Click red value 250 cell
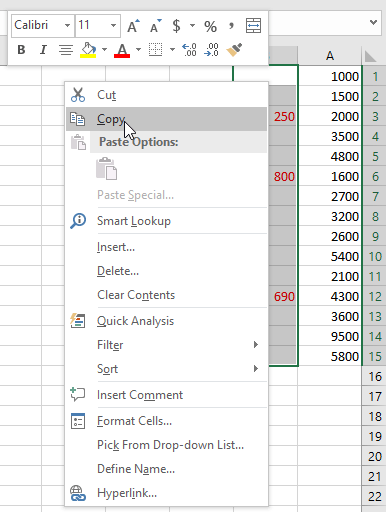Viewport: 386px width, 512px height. pos(283,116)
